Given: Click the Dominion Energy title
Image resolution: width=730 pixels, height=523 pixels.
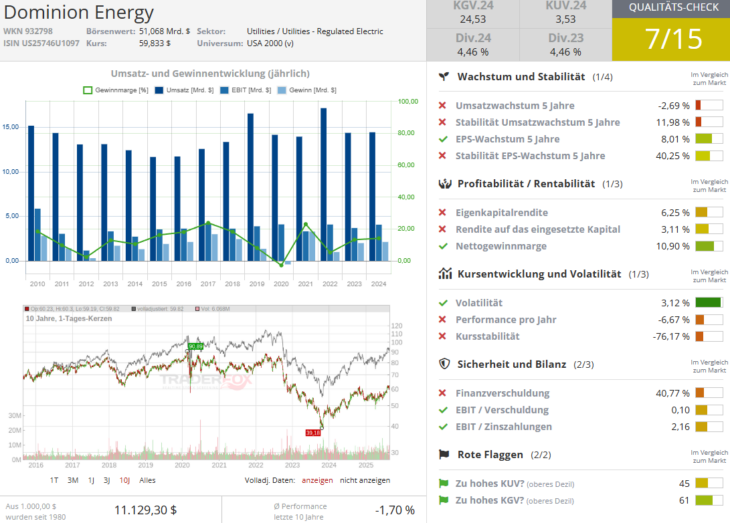Looking at the screenshot, I should 79,12.
